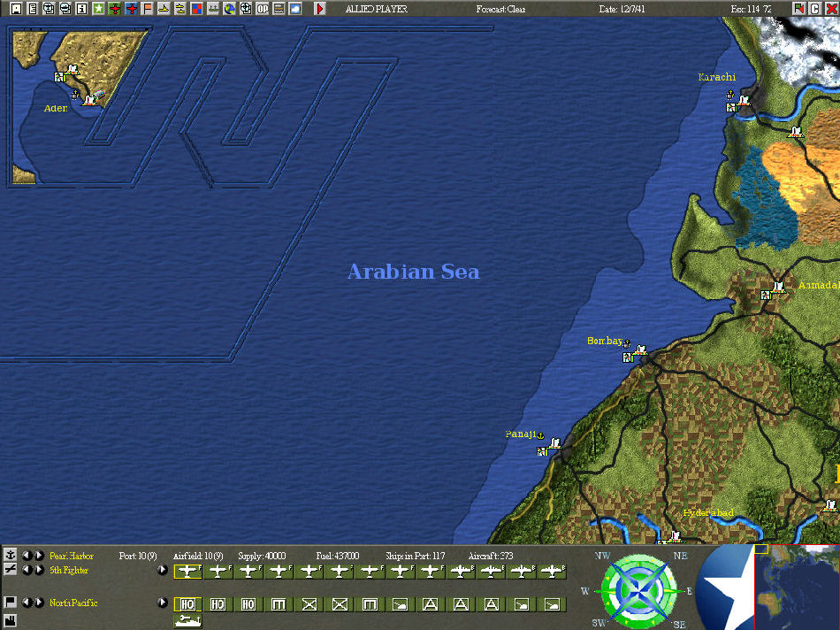Click the E compass direction

[690, 591]
